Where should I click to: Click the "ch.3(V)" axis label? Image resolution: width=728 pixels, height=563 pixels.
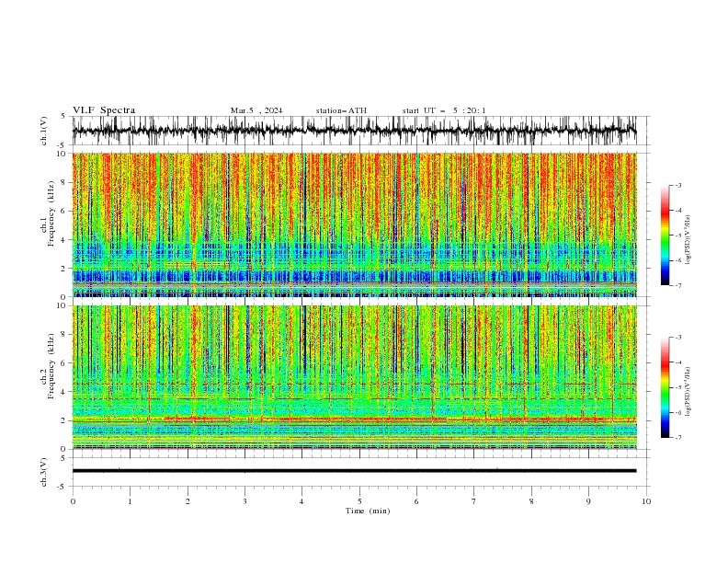pos(44,472)
